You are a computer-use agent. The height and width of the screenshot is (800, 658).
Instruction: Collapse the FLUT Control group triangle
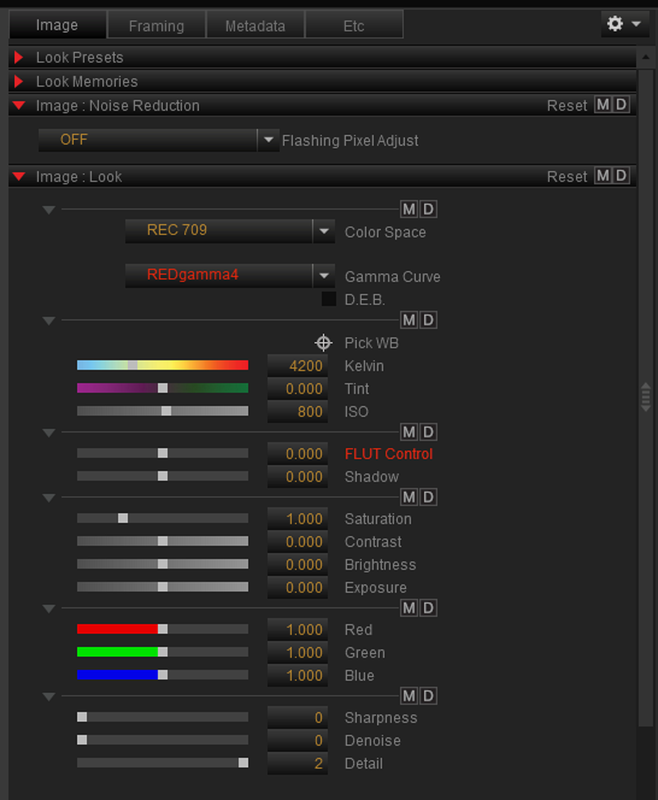coord(49,433)
